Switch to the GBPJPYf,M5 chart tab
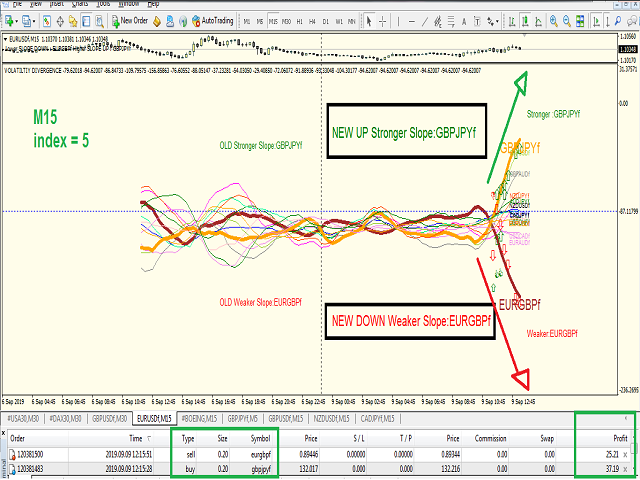Viewport: 640px width, 480px height. tap(243, 419)
